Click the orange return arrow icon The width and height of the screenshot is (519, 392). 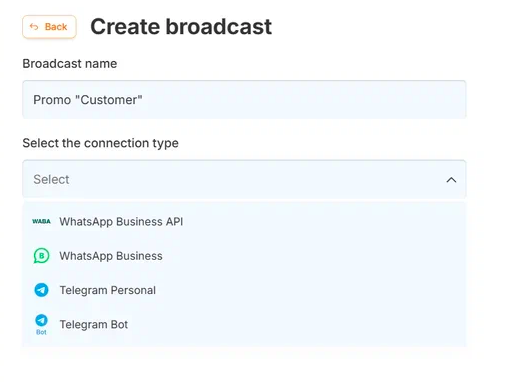tap(34, 27)
